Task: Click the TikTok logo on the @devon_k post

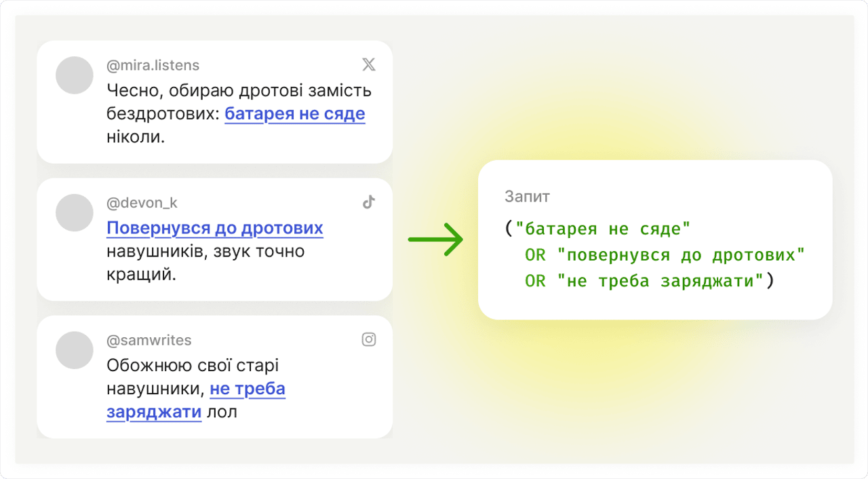Action: tap(369, 202)
